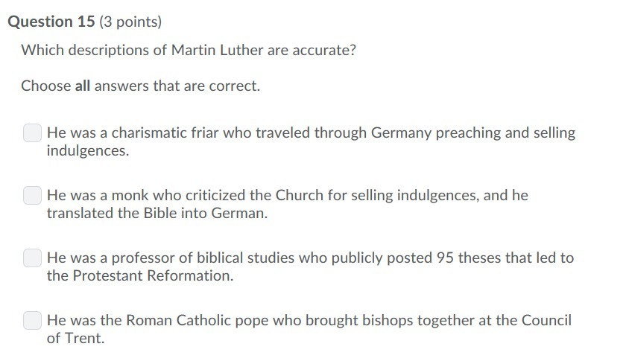Select the "professor of biblical studies" checkbox
This screenshot has width=626, height=364.
32,258
